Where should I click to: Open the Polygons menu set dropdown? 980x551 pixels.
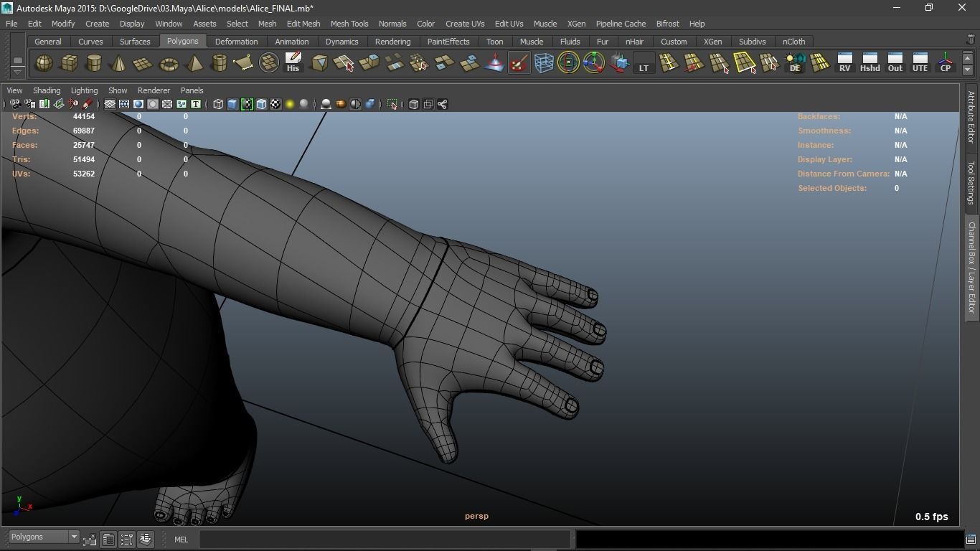(x=44, y=537)
